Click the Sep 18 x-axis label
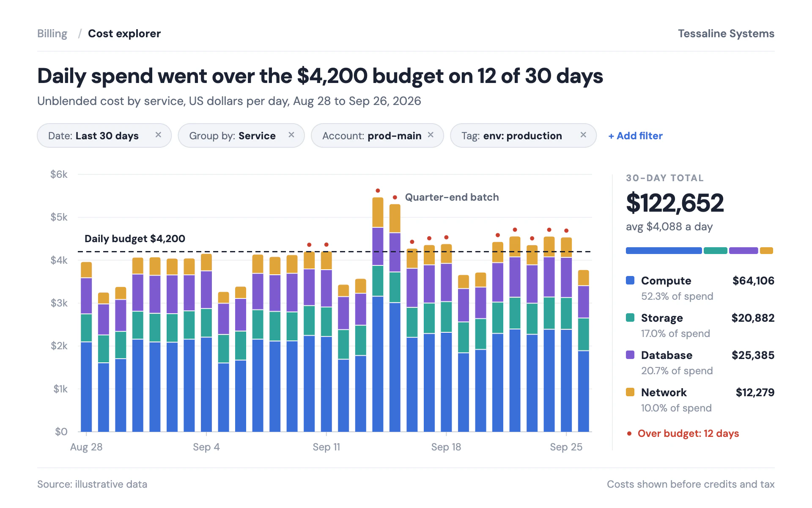The image size is (812, 508). [x=446, y=447]
